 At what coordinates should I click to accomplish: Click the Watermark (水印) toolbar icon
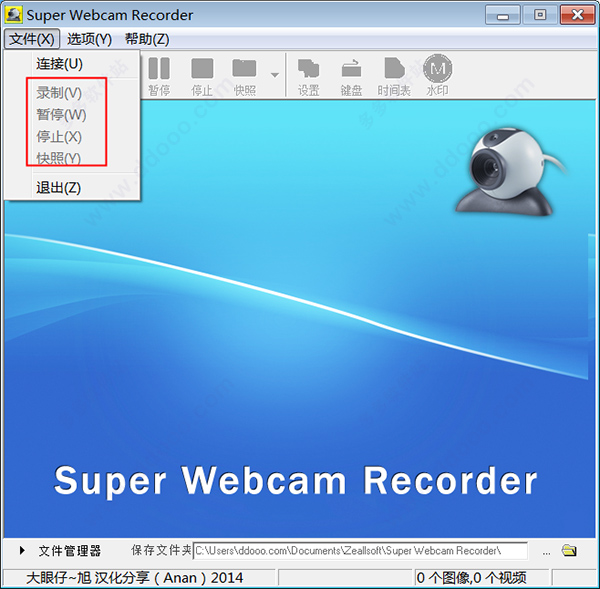pos(437,76)
